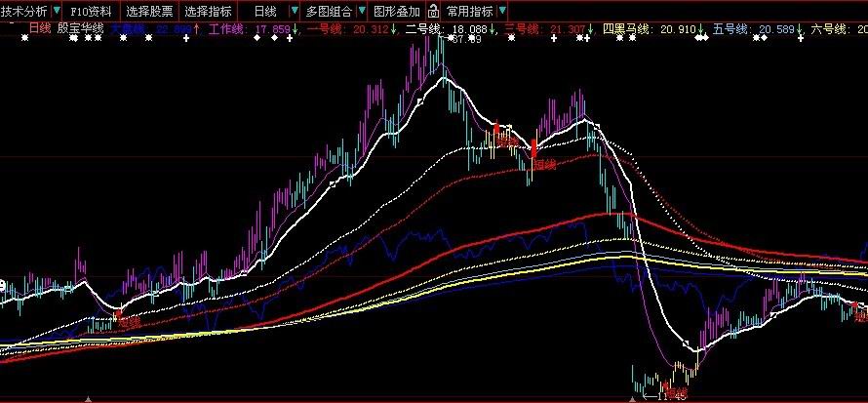Toggle the padlock lock icon in the toolbar

tap(434, 11)
